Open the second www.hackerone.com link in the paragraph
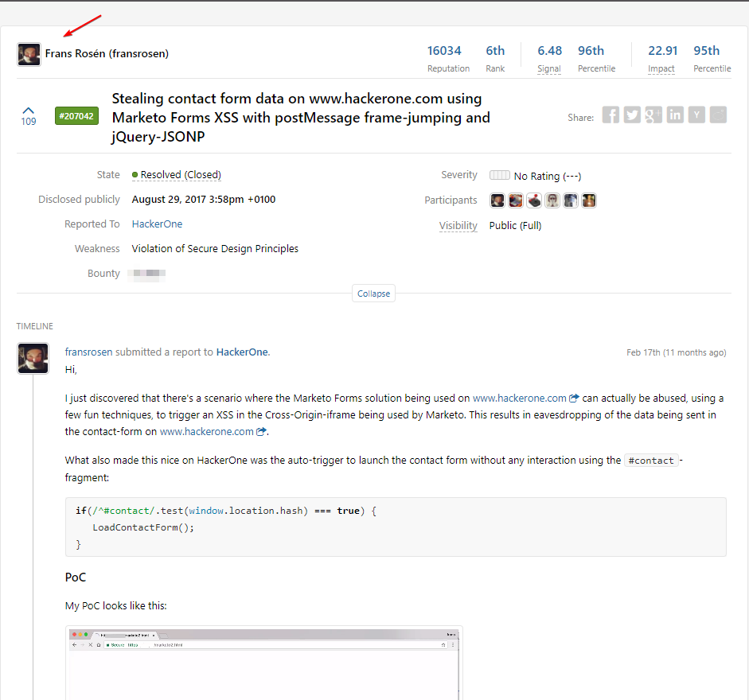The width and height of the screenshot is (749, 700). pos(206,432)
